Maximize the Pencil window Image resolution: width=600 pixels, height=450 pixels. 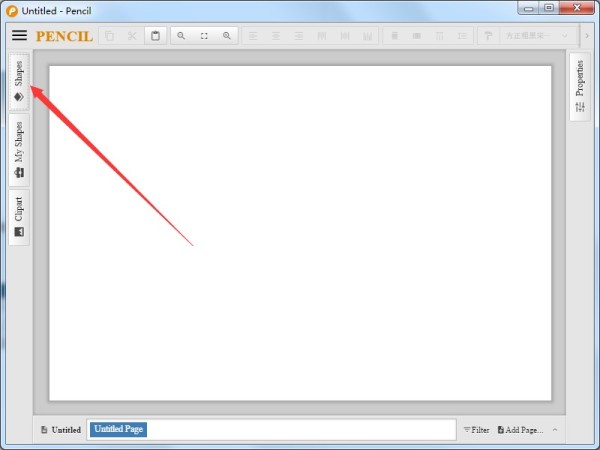point(549,8)
